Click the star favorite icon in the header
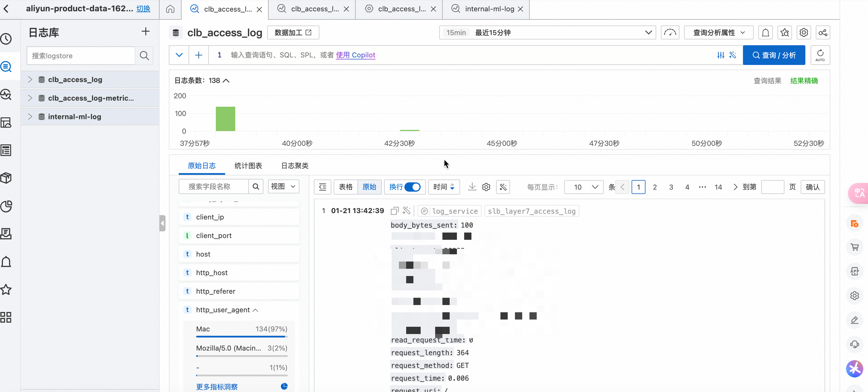Viewport: 868px width, 392px height. tap(784, 33)
